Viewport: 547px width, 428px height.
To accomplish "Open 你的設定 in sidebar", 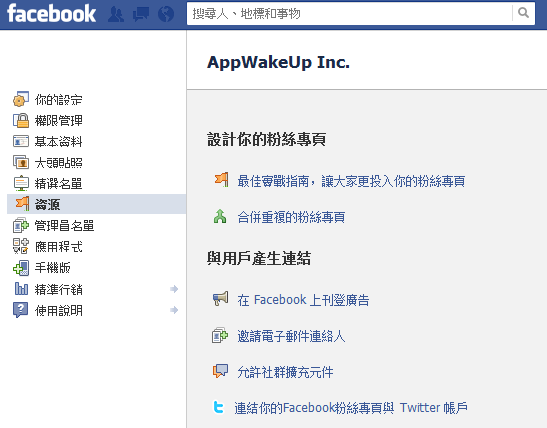I will tap(59, 100).
